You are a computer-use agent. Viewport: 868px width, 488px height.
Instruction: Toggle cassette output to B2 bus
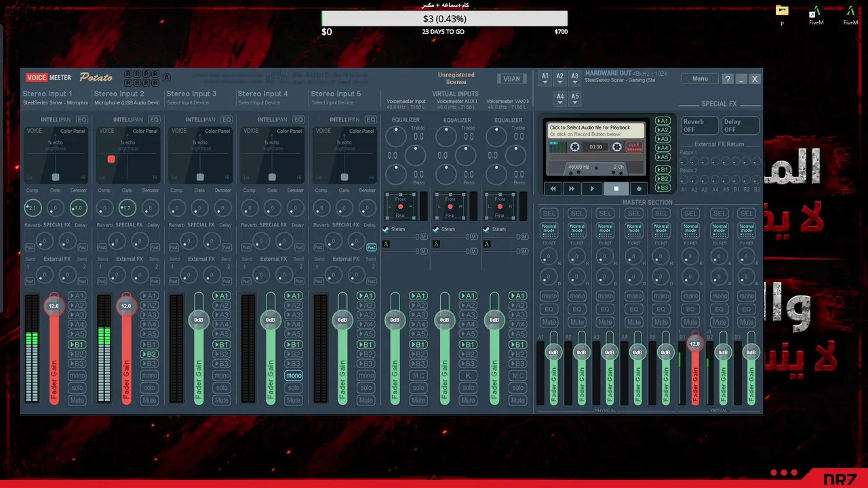coord(663,179)
